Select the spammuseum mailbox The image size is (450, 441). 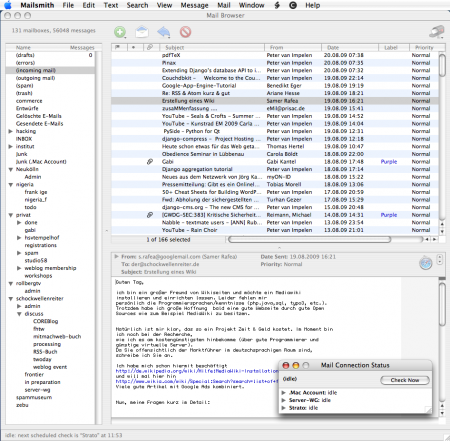(50, 397)
